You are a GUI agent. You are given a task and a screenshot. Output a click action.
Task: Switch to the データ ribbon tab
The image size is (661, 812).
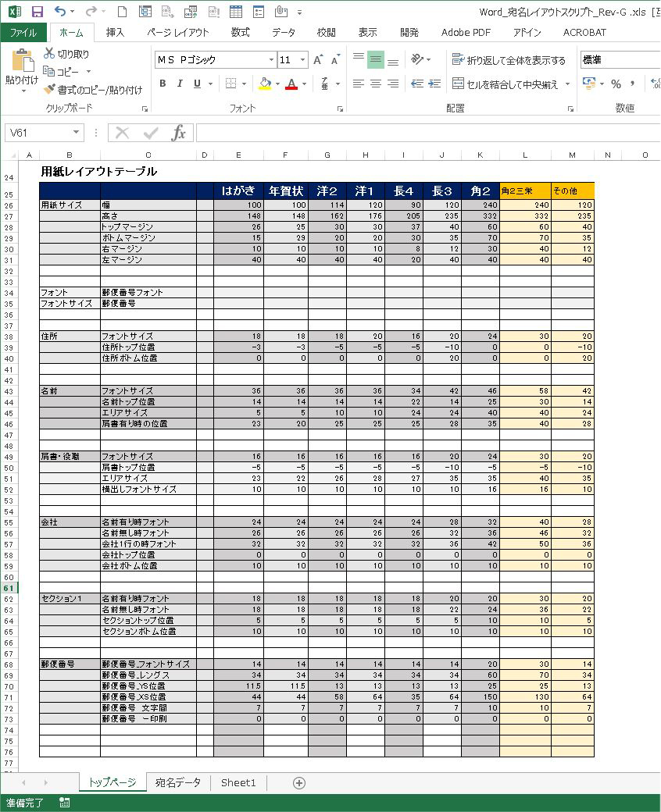click(284, 32)
